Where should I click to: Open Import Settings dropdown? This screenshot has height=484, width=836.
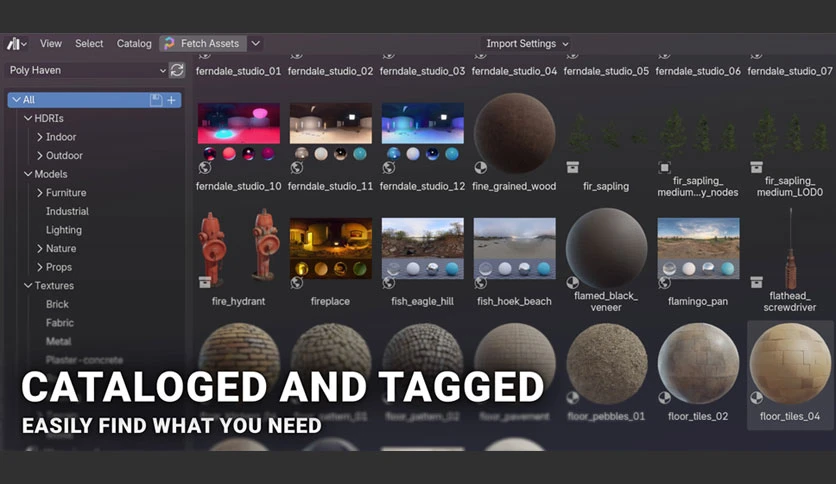527,44
